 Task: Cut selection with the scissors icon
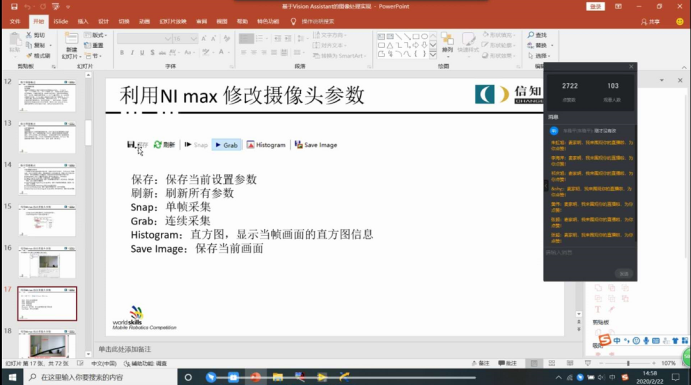(35, 35)
